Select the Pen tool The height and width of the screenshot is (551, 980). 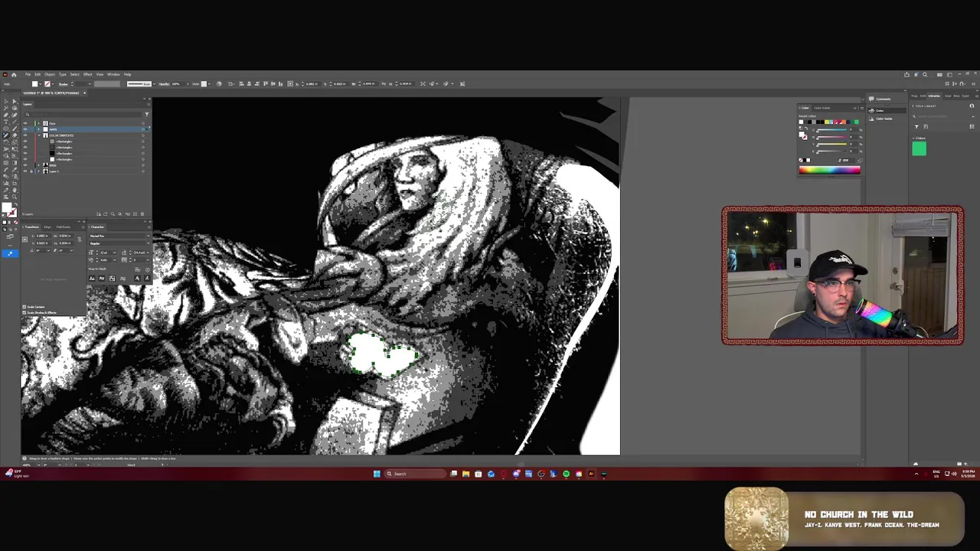point(6,115)
